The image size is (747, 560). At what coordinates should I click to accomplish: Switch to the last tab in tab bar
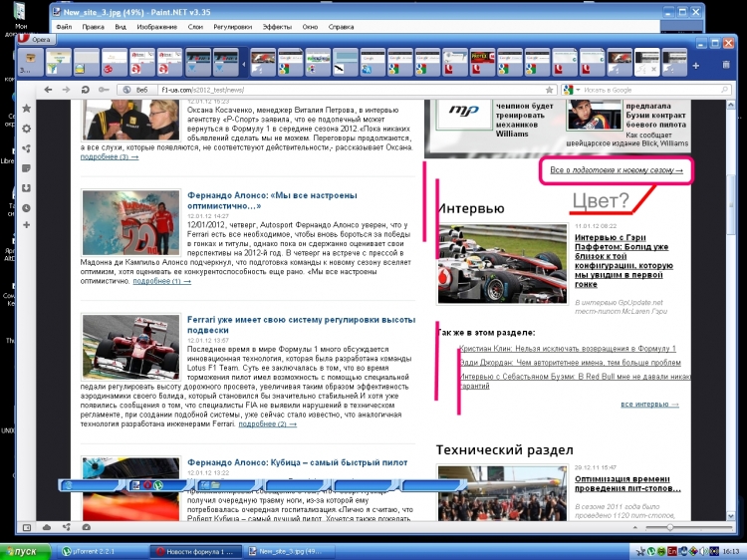[x=674, y=62]
